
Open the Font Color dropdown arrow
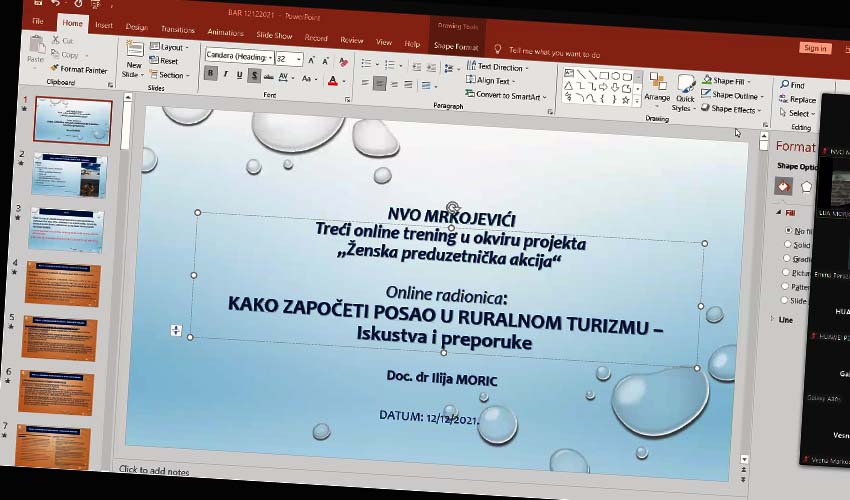pyautogui.click(x=345, y=82)
